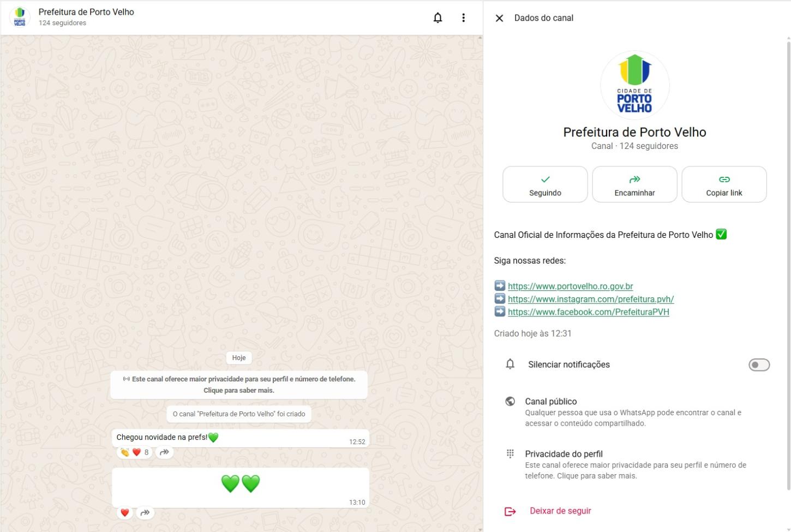Screen dimensions: 791x532
Task: Close the Dados do canal panel
Action: [499, 18]
